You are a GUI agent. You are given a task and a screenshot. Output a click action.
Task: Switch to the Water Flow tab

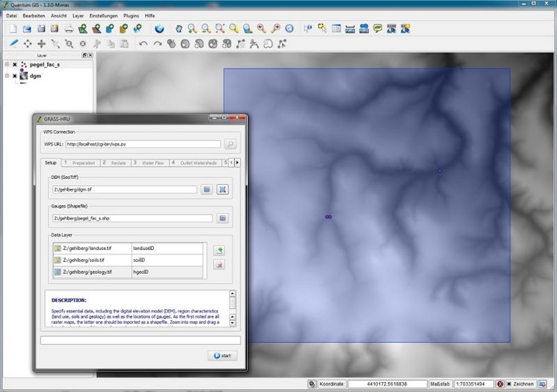point(150,163)
